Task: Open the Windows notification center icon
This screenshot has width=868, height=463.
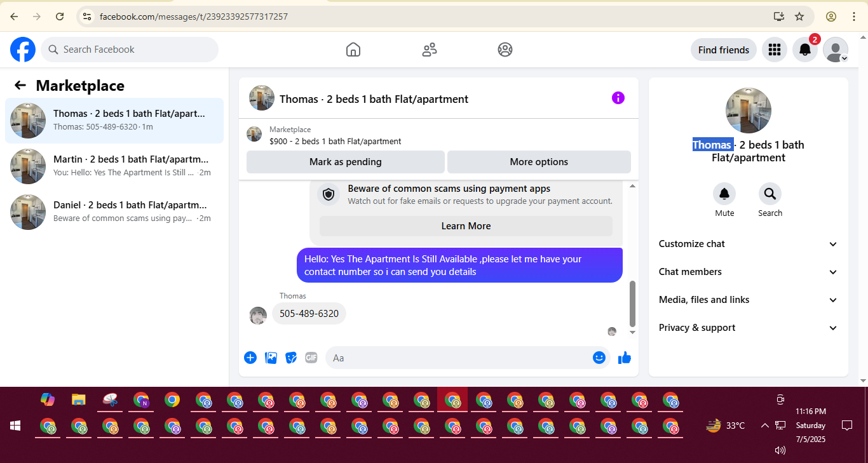Action: click(846, 425)
